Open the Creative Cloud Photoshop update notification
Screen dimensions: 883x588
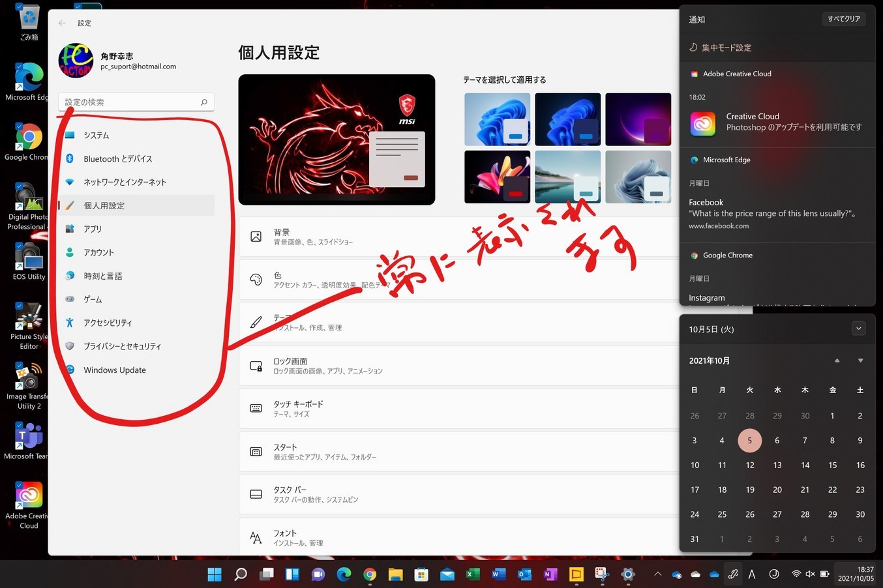pyautogui.click(x=777, y=122)
